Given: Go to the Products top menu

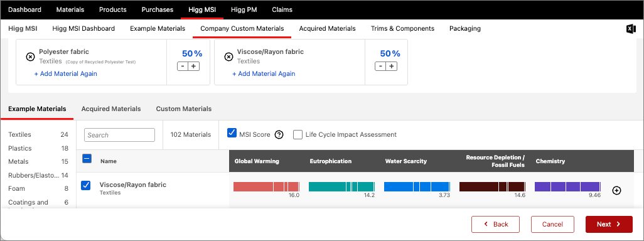Looking at the screenshot, I should [x=113, y=9].
